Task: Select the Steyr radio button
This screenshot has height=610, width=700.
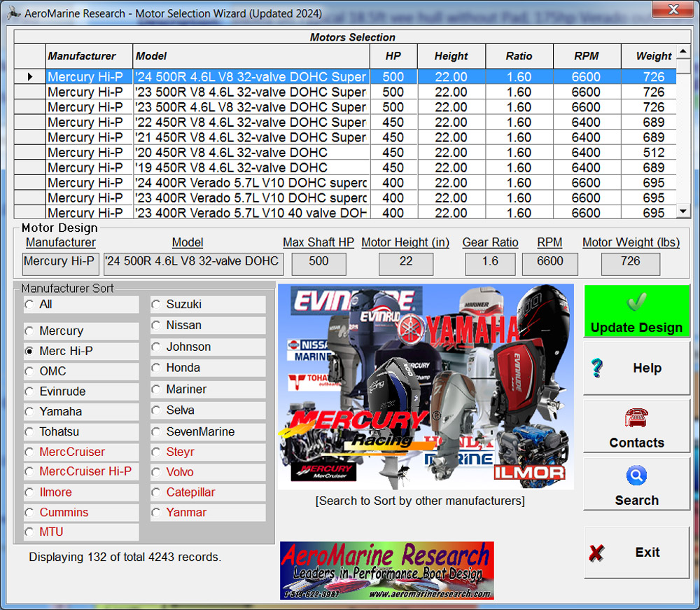Action: (156, 452)
